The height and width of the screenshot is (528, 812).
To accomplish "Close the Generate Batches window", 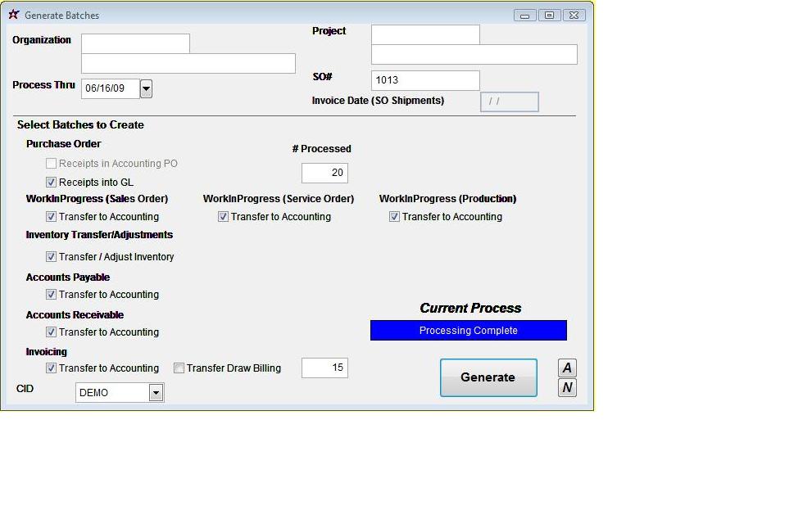I will click(574, 16).
